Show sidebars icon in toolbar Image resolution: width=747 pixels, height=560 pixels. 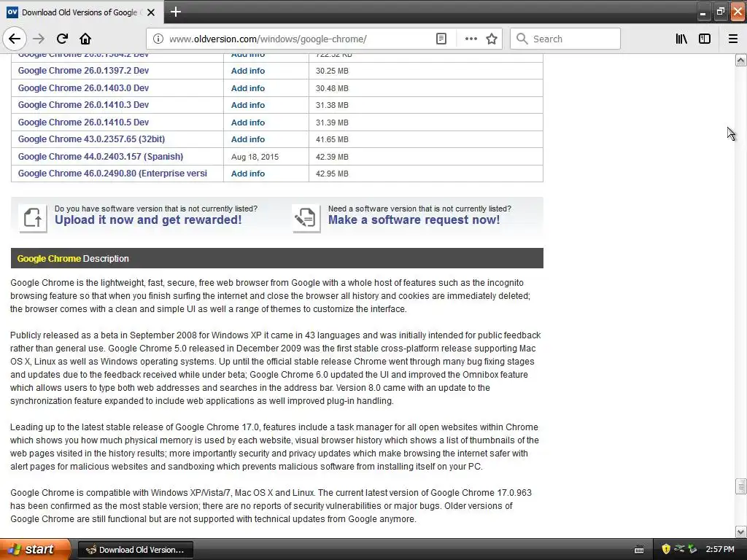tap(705, 39)
